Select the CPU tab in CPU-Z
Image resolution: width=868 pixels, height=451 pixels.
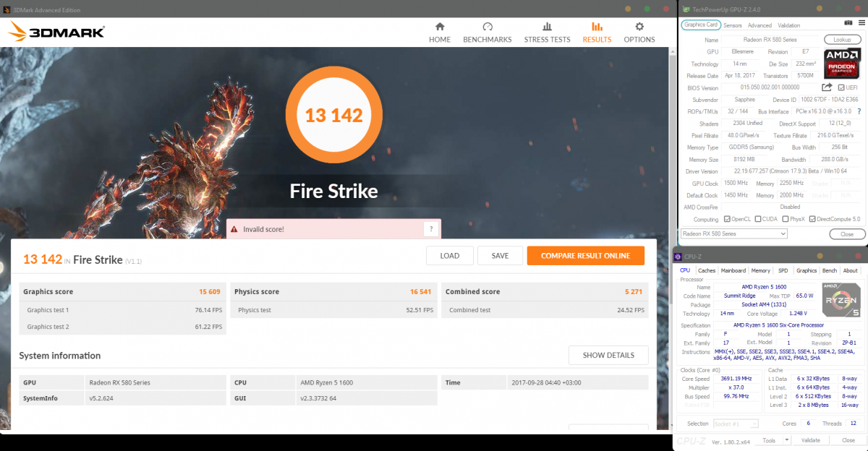(685, 270)
